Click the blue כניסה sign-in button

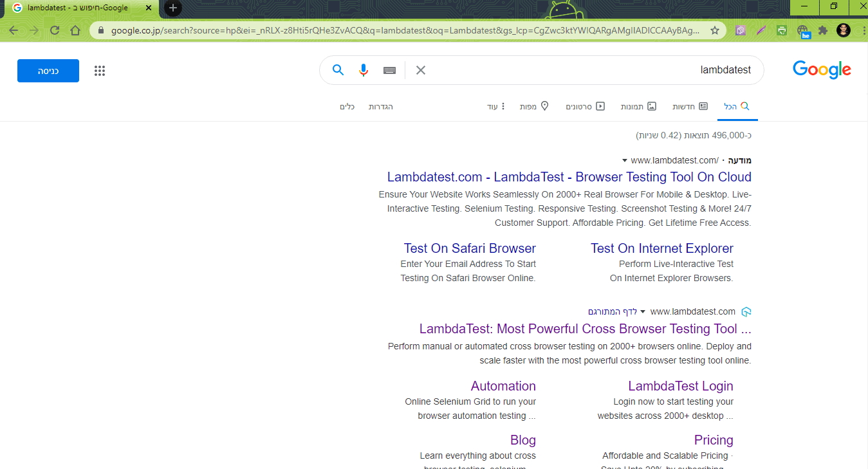tap(48, 70)
